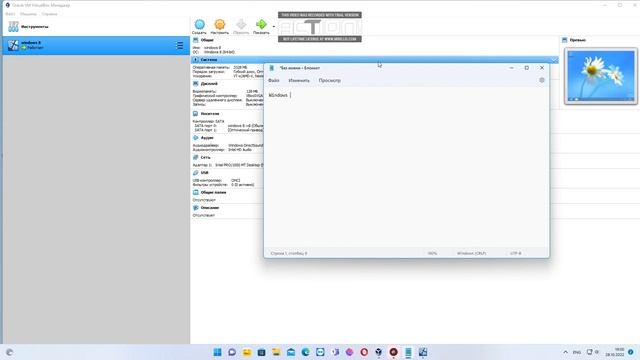The image size is (640, 360).
Task: Click the Общие папки section folder icon
Action: 196,192
